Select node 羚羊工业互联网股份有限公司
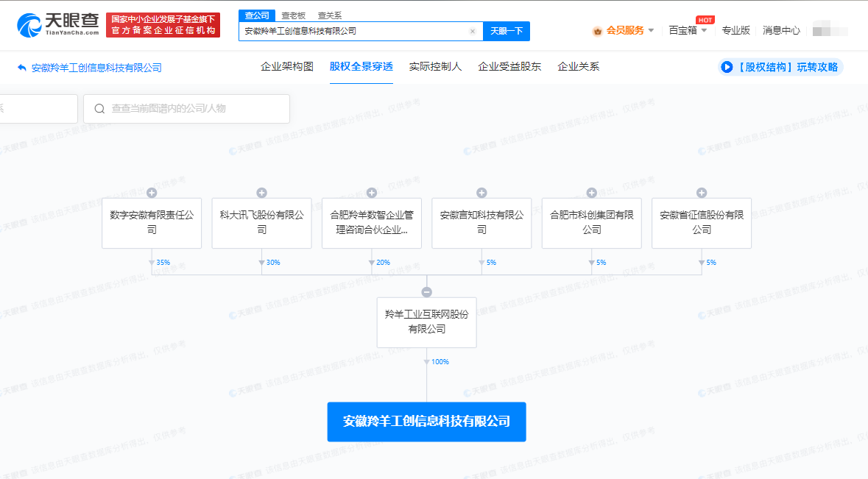Screen dimensions: 868x479 [x=426, y=322]
